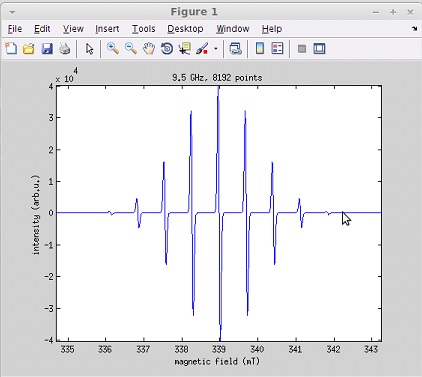This screenshot has height=377, width=422.
Task: Expand the brush color dropdown arrow
Action: pos(216,49)
